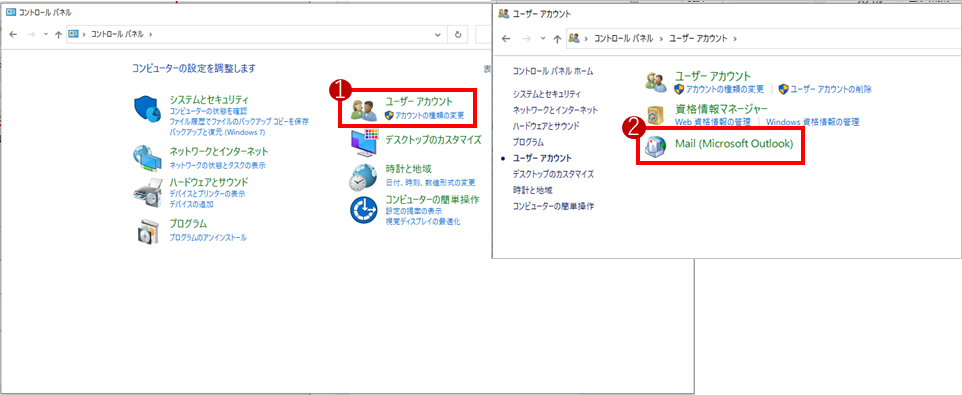Click the 資格情報マネージャー safe icon
This screenshot has width=962, height=395.
click(656, 115)
